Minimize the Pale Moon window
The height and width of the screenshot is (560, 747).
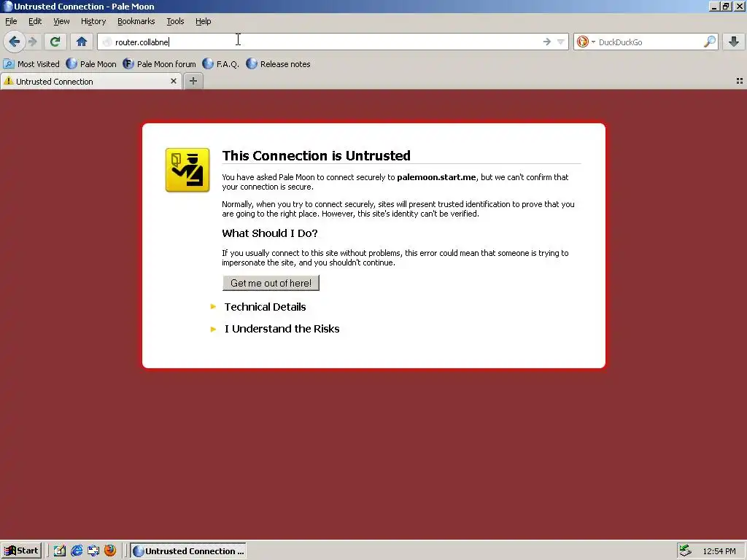point(714,6)
